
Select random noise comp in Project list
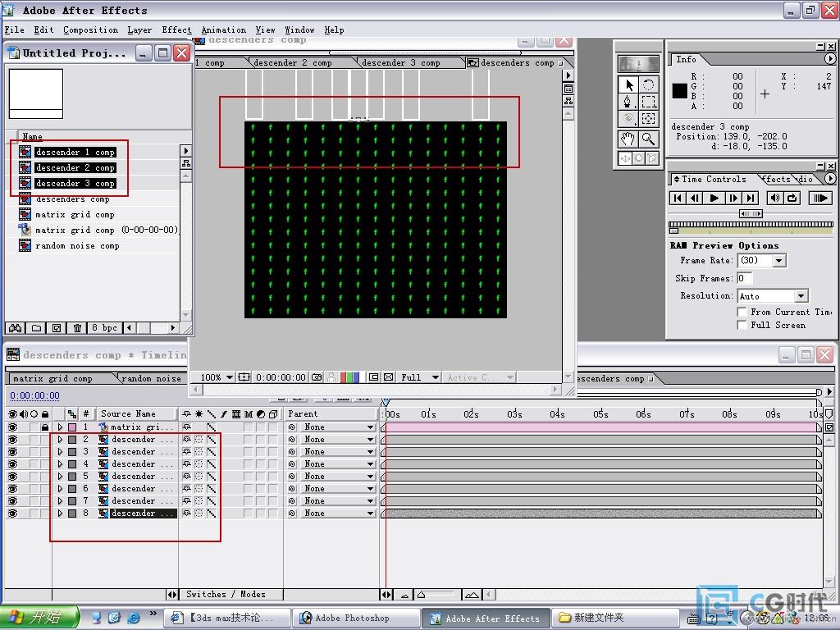tap(77, 245)
